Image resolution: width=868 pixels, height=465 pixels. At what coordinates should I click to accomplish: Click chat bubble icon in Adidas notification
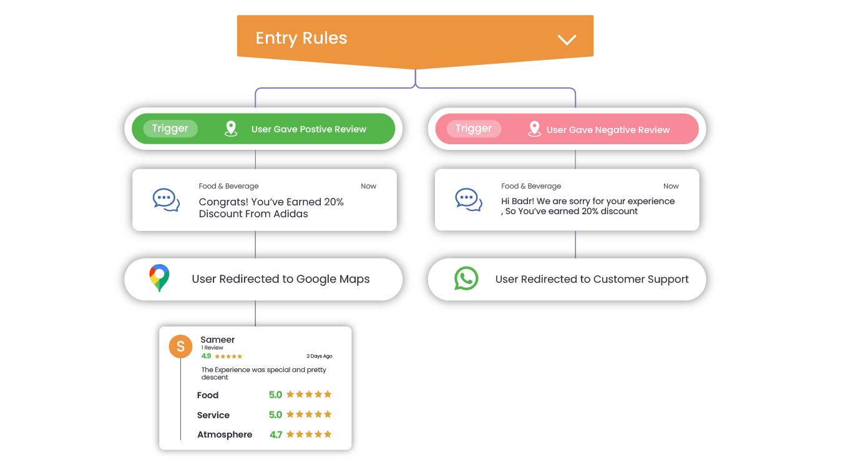(x=166, y=200)
